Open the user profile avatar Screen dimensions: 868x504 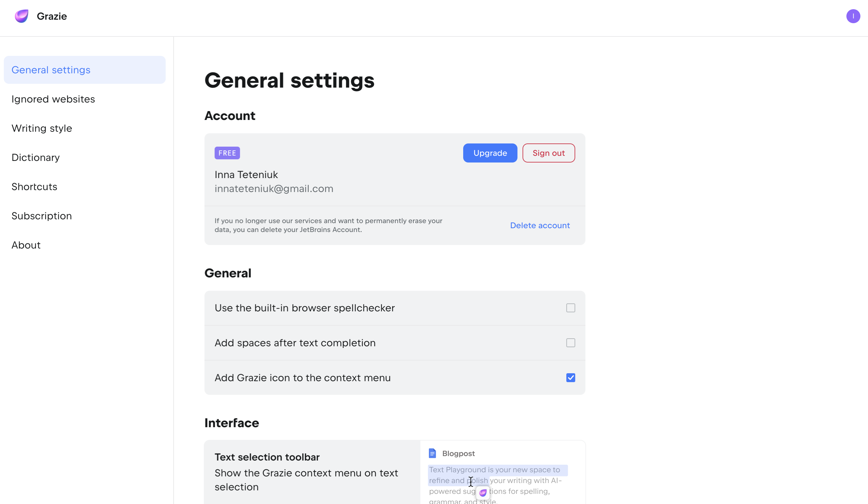(x=853, y=16)
